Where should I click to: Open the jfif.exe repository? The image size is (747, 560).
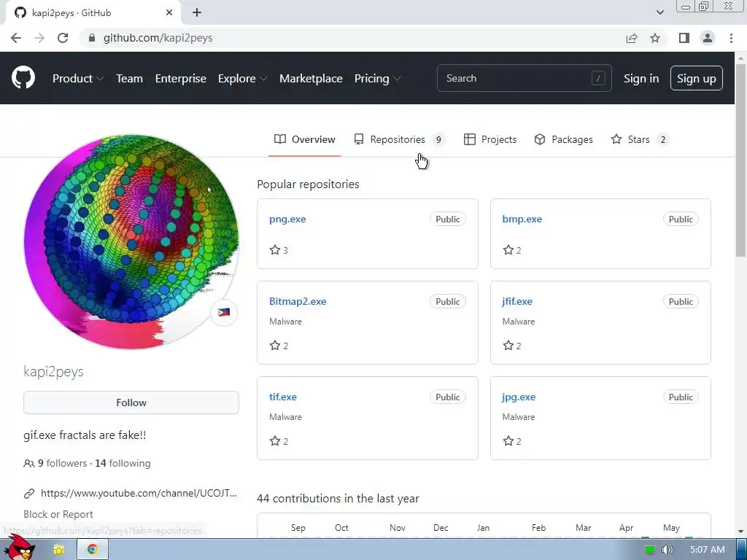(517, 301)
